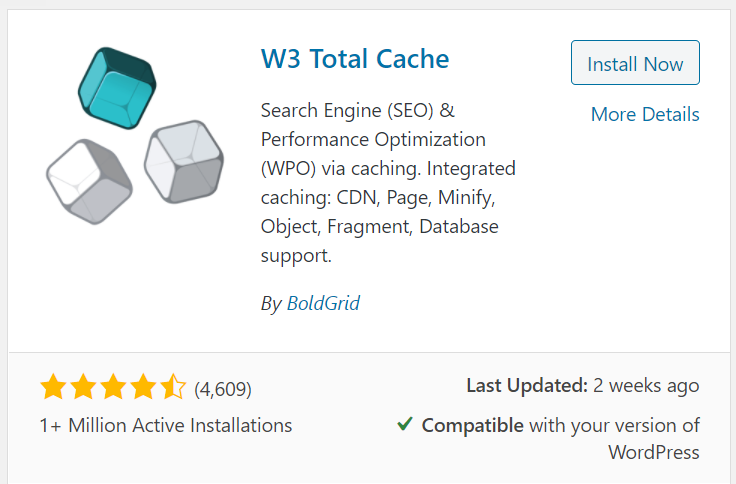Click the second rating star

click(84, 387)
